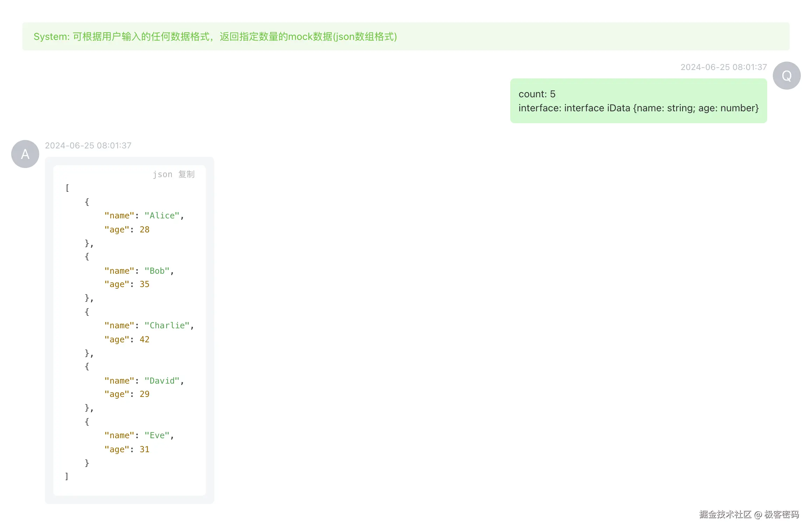Click the assistant reply timestamp
The image size is (812, 532).
88,146
